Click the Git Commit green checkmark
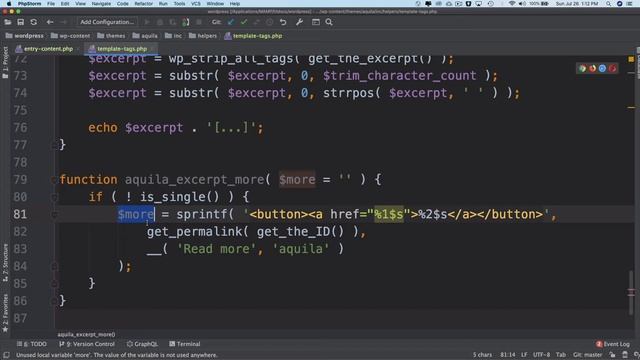 (x=244, y=22)
